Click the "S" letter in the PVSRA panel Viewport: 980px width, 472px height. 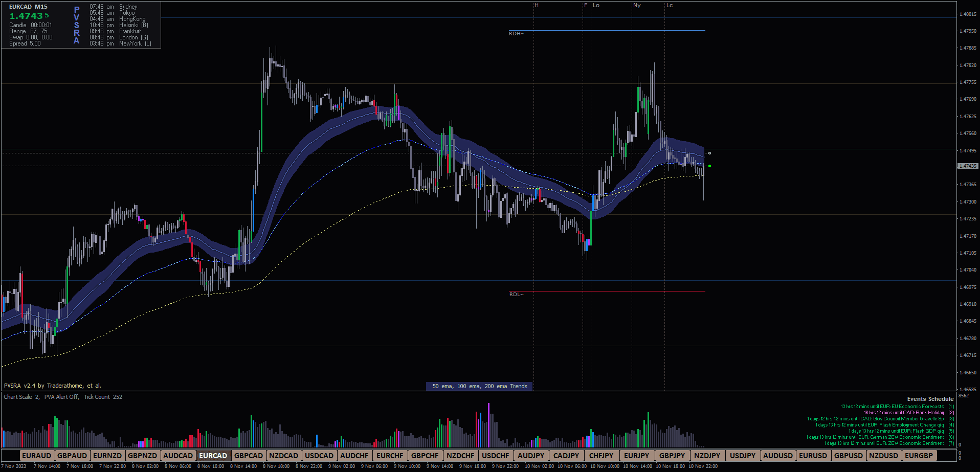(x=76, y=25)
